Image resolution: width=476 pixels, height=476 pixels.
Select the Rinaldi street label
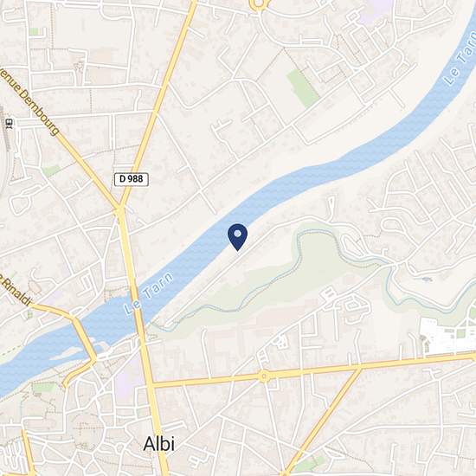click(16, 291)
